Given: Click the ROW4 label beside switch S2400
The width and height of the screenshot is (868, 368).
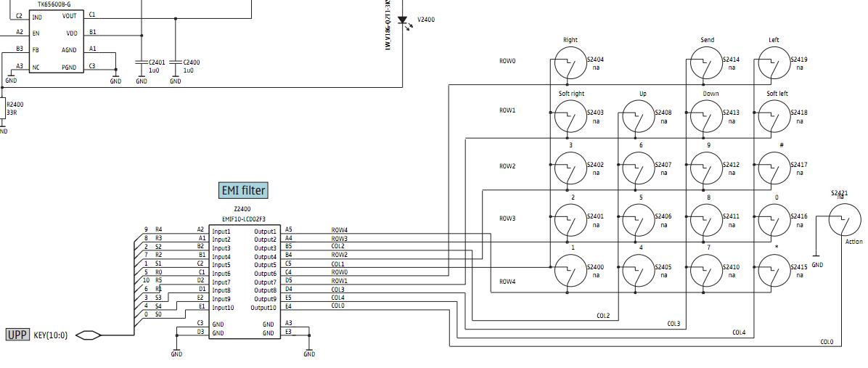Looking at the screenshot, I should click(x=507, y=282).
